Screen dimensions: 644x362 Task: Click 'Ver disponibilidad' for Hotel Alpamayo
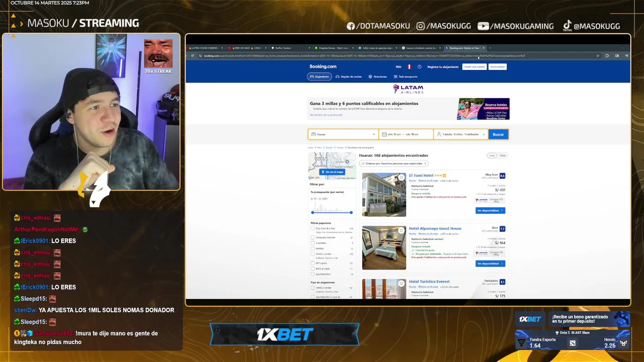click(x=490, y=263)
